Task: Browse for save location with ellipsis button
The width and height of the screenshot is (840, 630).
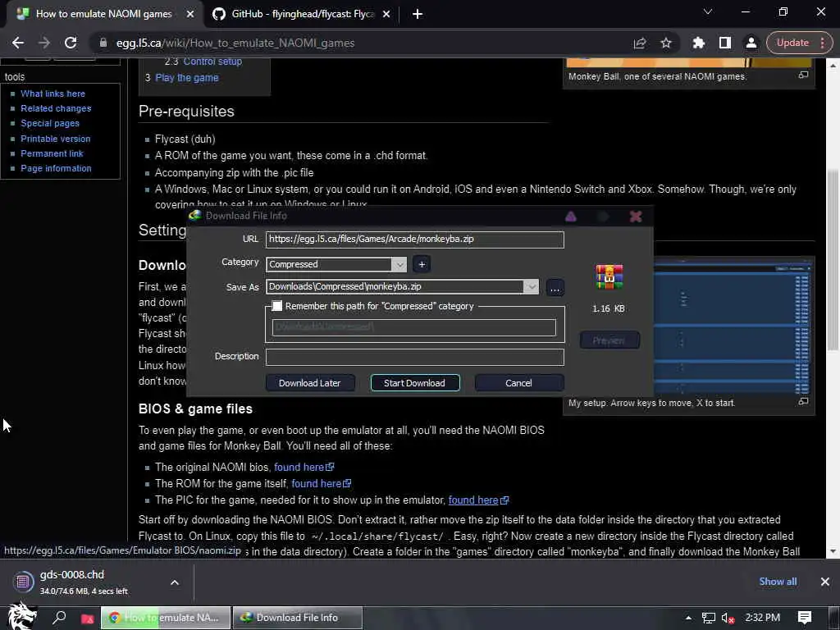Action: pos(555,288)
